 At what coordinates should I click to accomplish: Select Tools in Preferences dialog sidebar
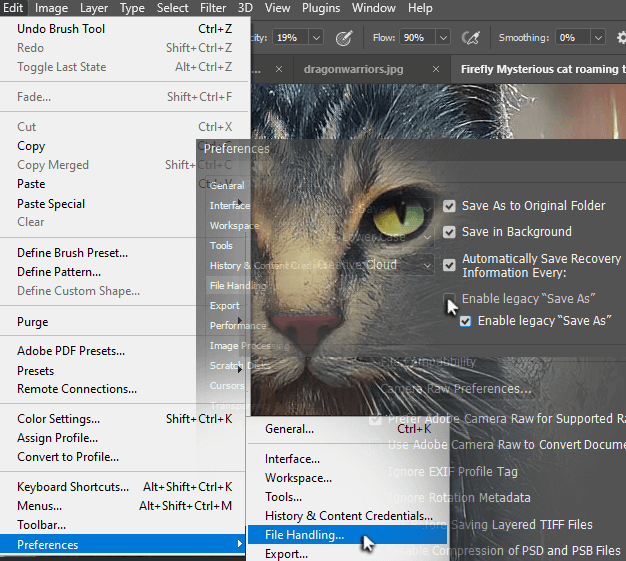[x=221, y=246]
